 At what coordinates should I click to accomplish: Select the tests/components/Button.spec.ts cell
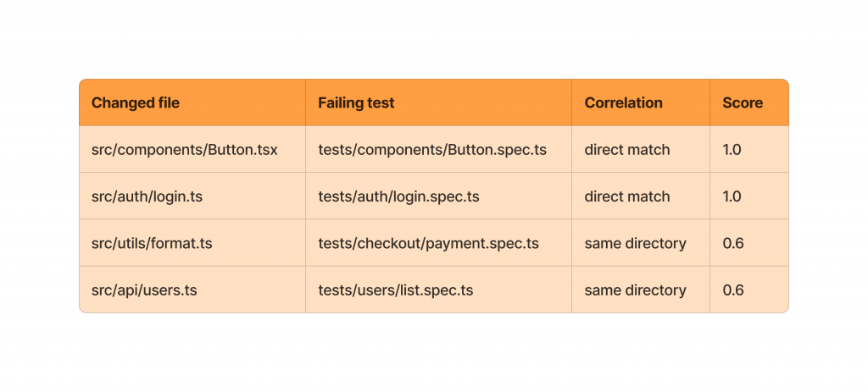point(432,150)
